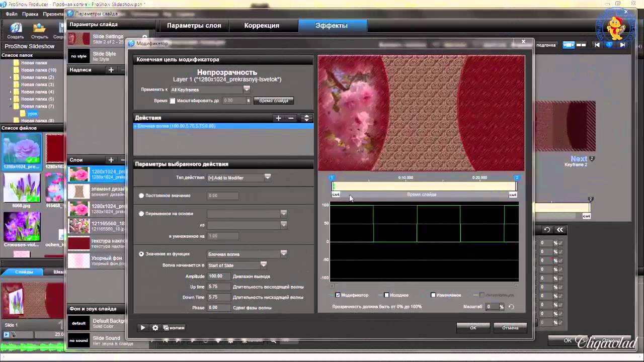Select keyframe 2 marker on the modifier timeline

517,178
